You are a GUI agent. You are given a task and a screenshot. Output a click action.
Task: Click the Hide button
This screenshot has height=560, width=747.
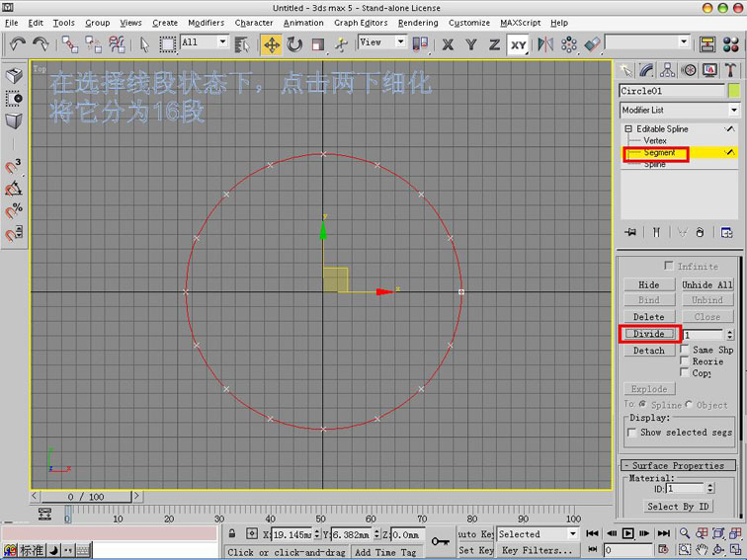coord(649,284)
